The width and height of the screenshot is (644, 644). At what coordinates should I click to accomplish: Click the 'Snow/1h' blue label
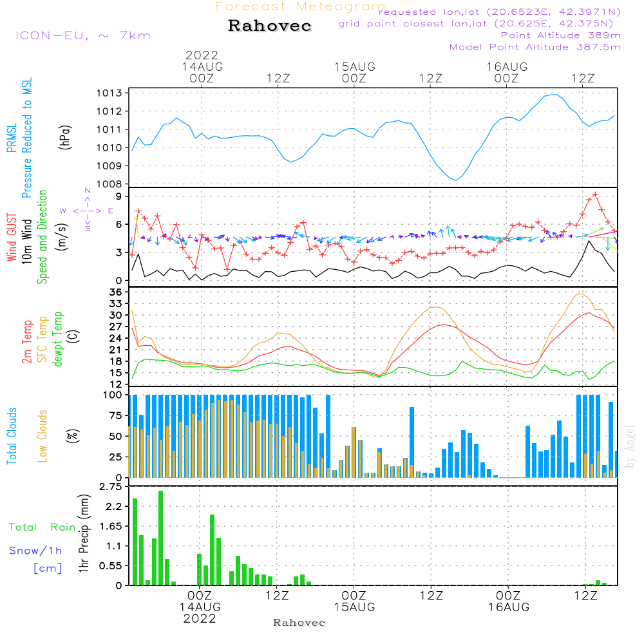coord(35,551)
